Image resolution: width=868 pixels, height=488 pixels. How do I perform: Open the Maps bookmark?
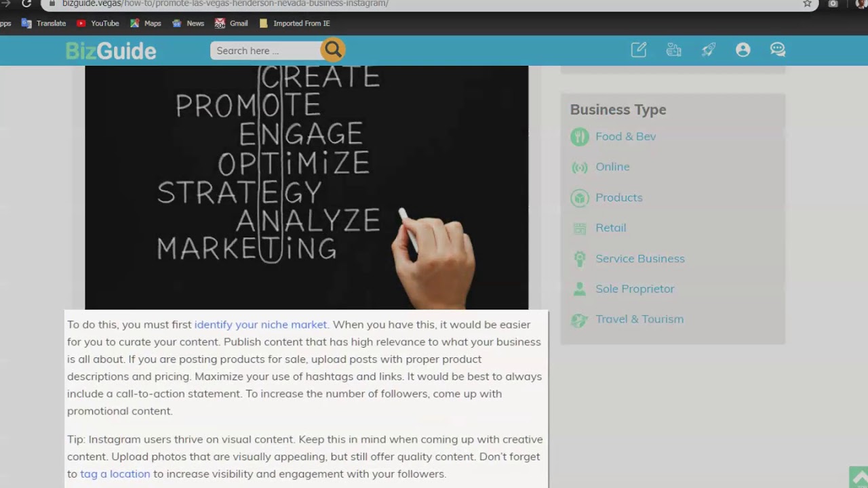click(146, 23)
